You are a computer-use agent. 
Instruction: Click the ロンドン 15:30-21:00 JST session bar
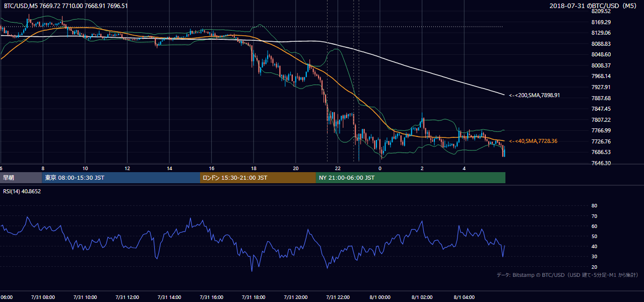coord(258,178)
